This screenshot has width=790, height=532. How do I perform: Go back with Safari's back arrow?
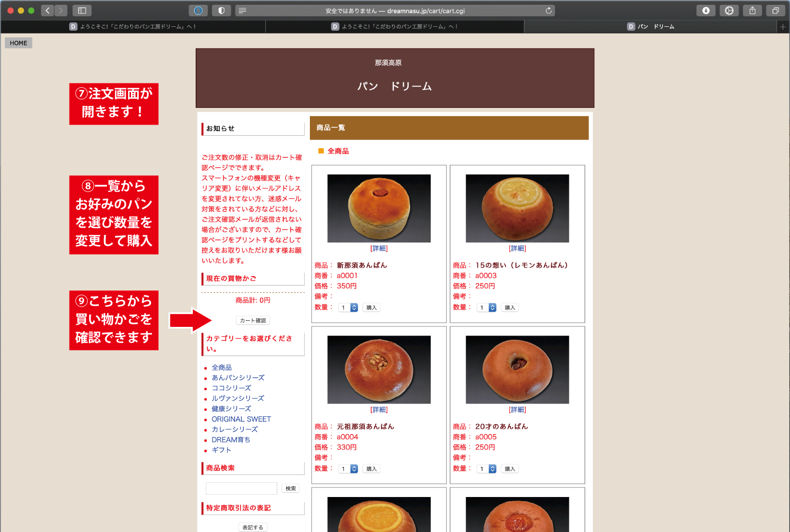(47, 11)
